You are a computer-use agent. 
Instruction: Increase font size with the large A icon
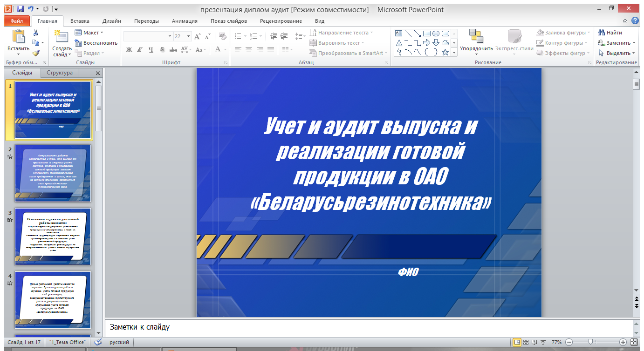tap(197, 36)
